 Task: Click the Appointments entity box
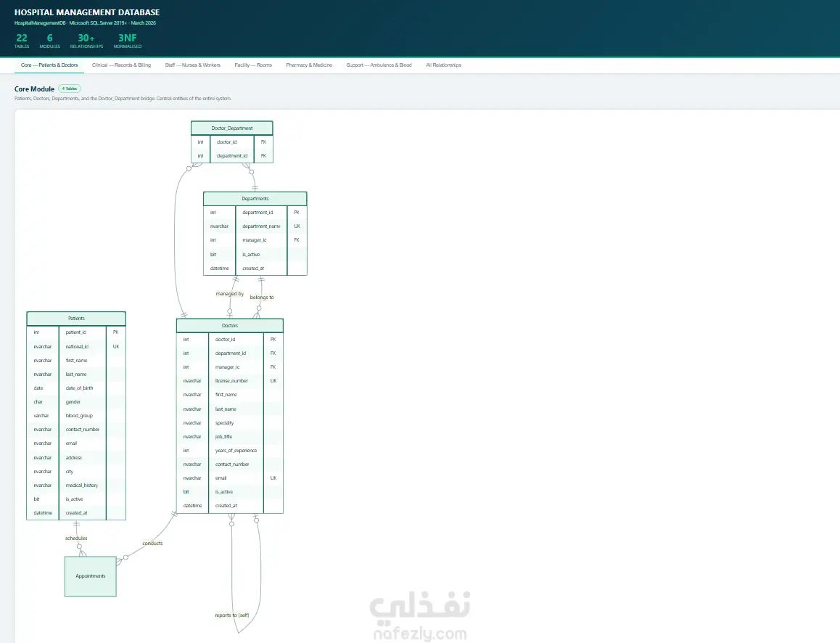(x=91, y=576)
